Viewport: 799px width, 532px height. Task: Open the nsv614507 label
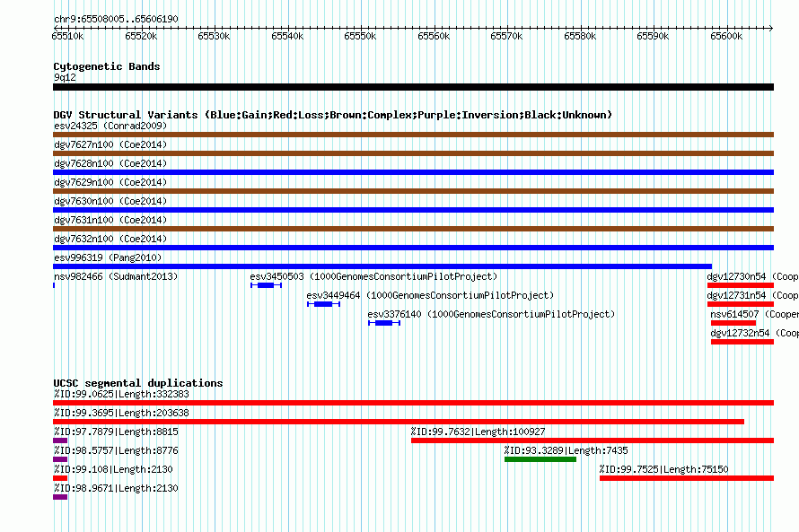(x=755, y=314)
